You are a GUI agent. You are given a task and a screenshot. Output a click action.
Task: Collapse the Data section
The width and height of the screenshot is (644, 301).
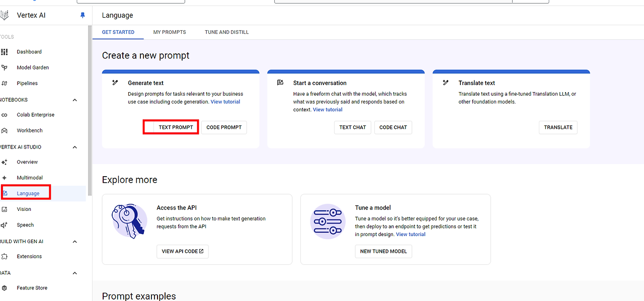coord(75,273)
